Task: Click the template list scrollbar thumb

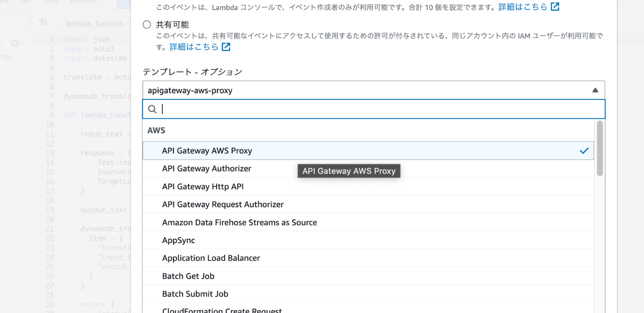Action: coord(600,148)
